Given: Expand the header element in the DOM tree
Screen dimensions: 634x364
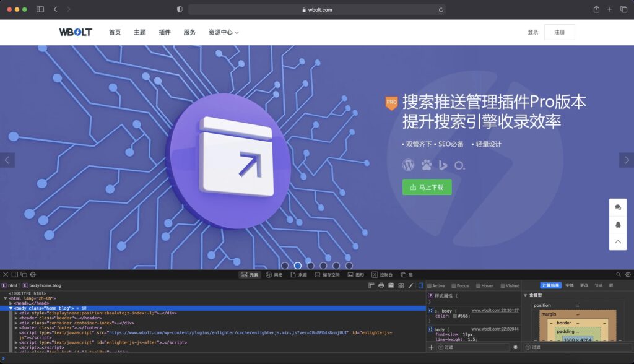Looking at the screenshot, I should [17, 318].
